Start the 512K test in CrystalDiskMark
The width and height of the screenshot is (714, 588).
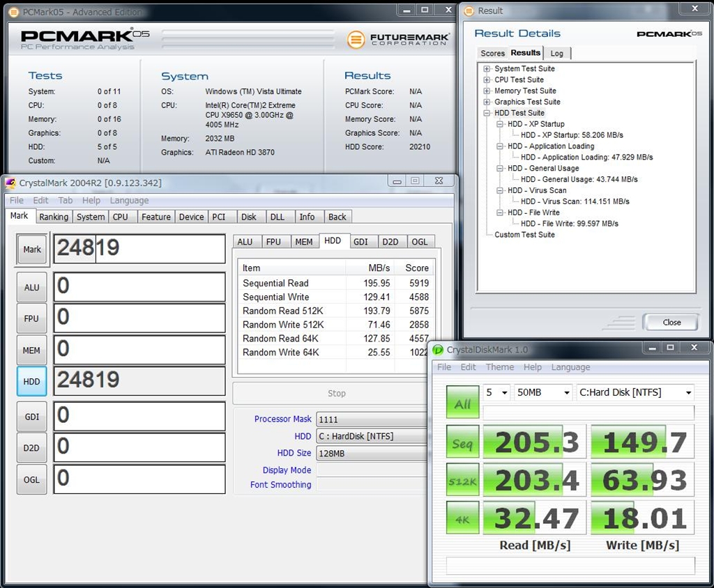click(462, 480)
